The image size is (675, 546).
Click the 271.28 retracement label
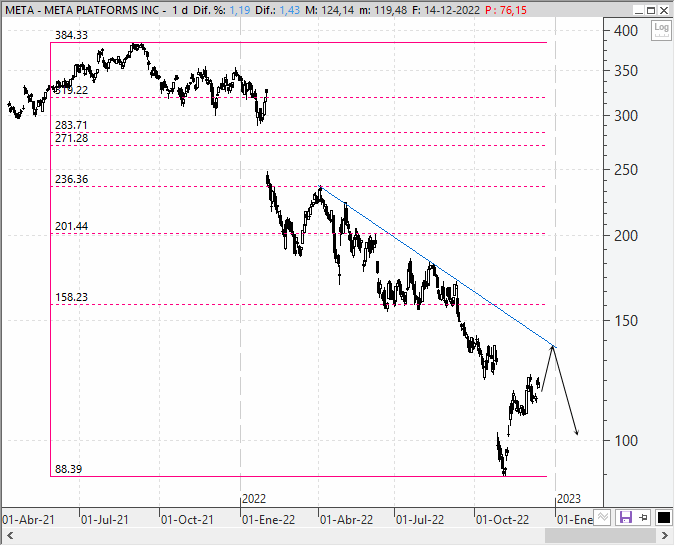click(x=71, y=138)
